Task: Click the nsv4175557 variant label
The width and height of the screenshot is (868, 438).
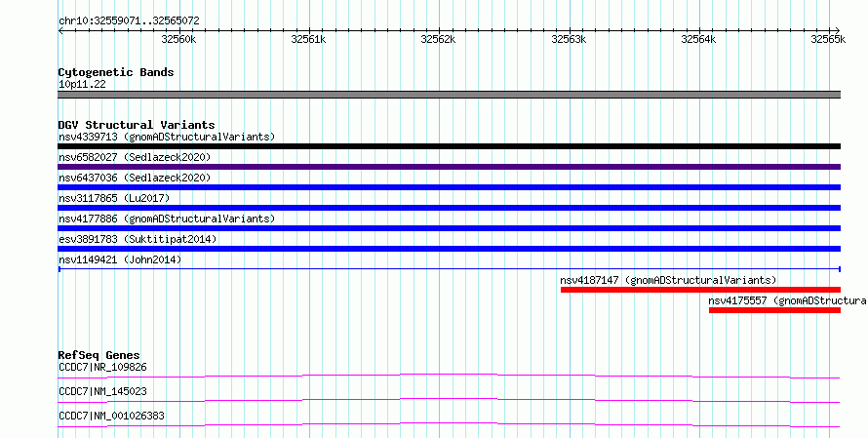Action: [787, 300]
